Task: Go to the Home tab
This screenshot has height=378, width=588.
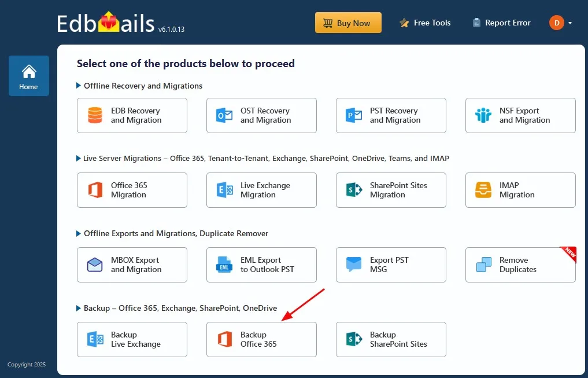Action: 29,76
